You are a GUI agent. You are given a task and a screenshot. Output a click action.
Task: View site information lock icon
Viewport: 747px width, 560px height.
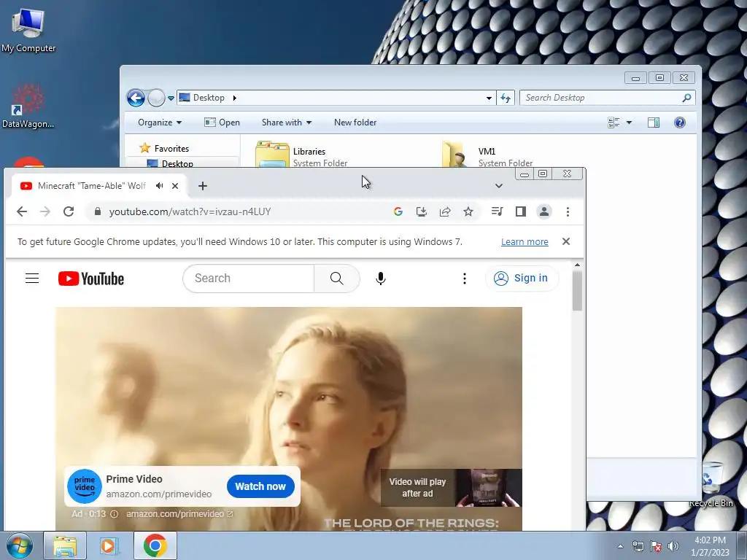click(98, 211)
